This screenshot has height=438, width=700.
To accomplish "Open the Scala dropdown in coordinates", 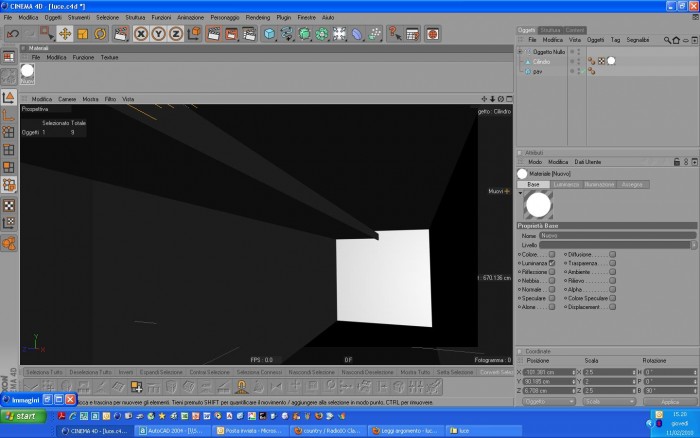I will pos(608,402).
